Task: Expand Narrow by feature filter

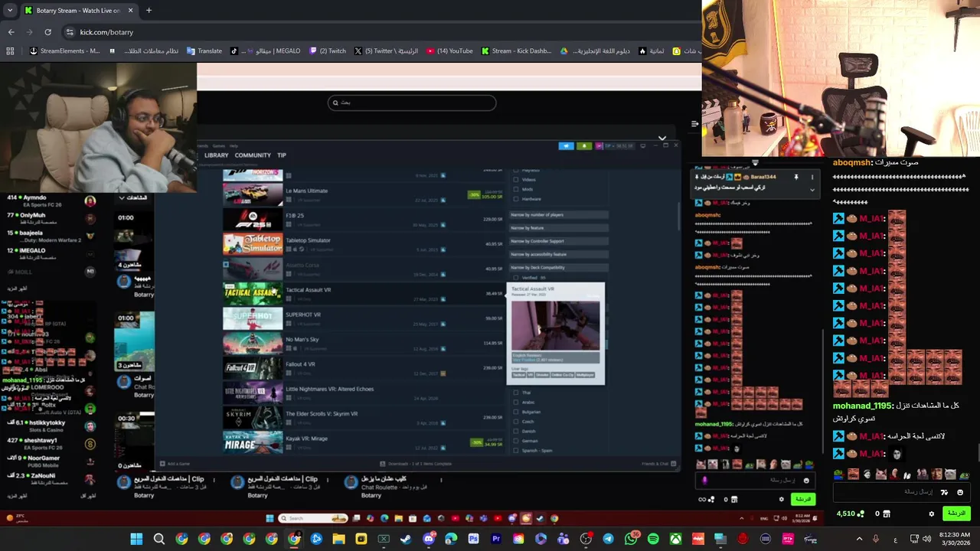Action: (559, 228)
